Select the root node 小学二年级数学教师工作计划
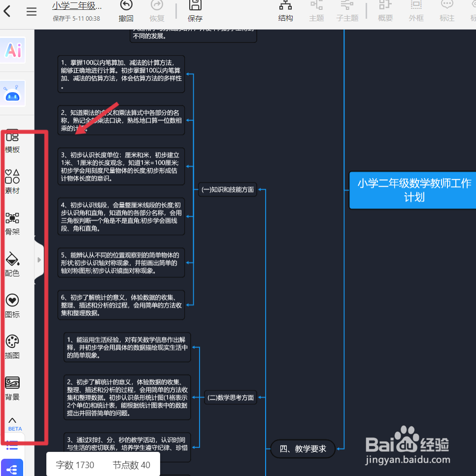476x476 pixels. (x=412, y=190)
